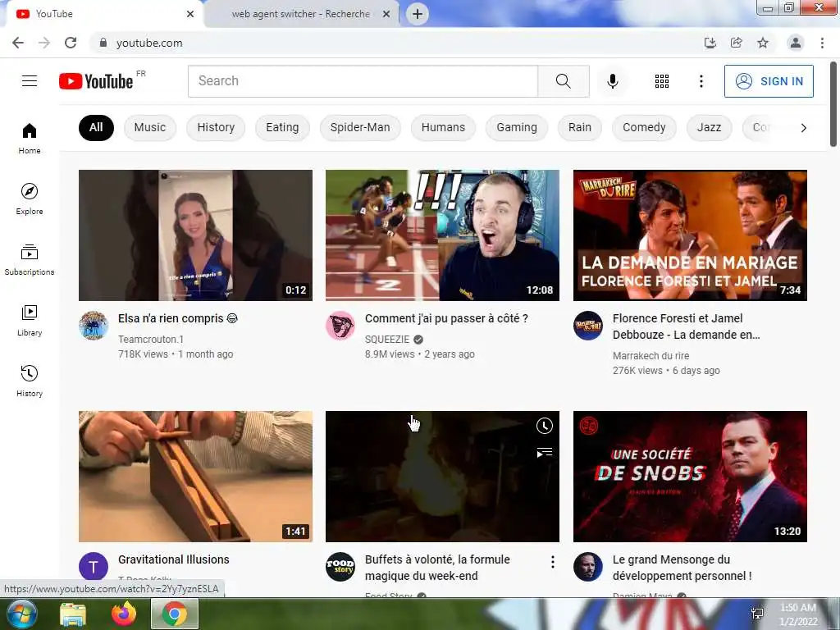Filter by Humans chip

(443, 127)
